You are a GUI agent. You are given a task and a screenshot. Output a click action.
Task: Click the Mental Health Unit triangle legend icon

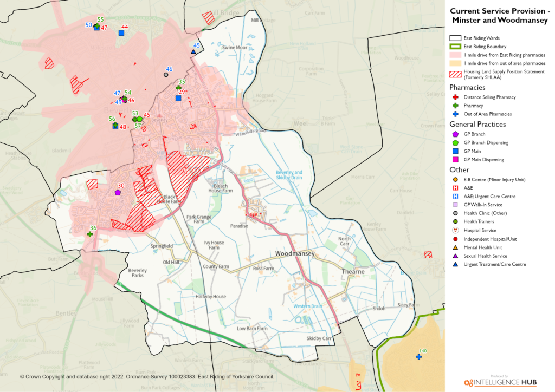[455, 247]
